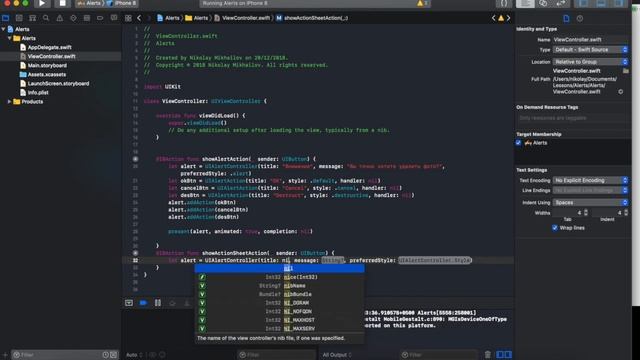Choose the highlighted nil autocomplete suggestion
The height and width of the screenshot is (360, 640).
(279, 268)
